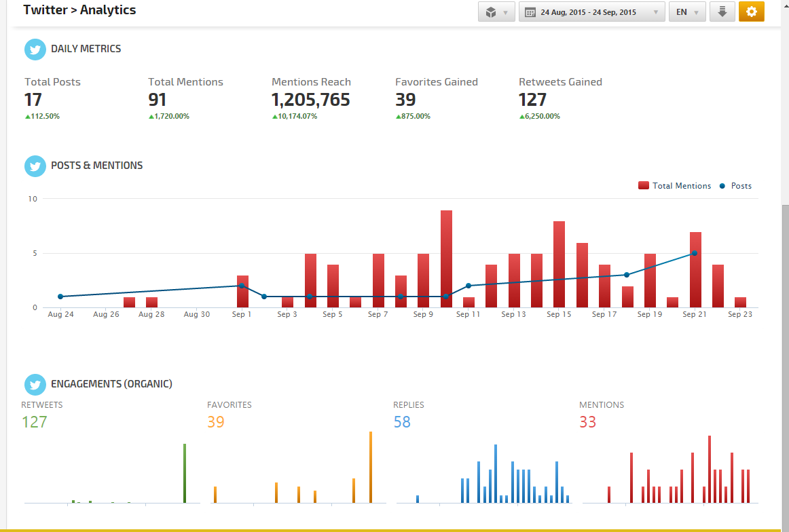Click the Posts data point on Aug 24
Image resolution: width=789 pixels, height=532 pixels.
[60, 297]
